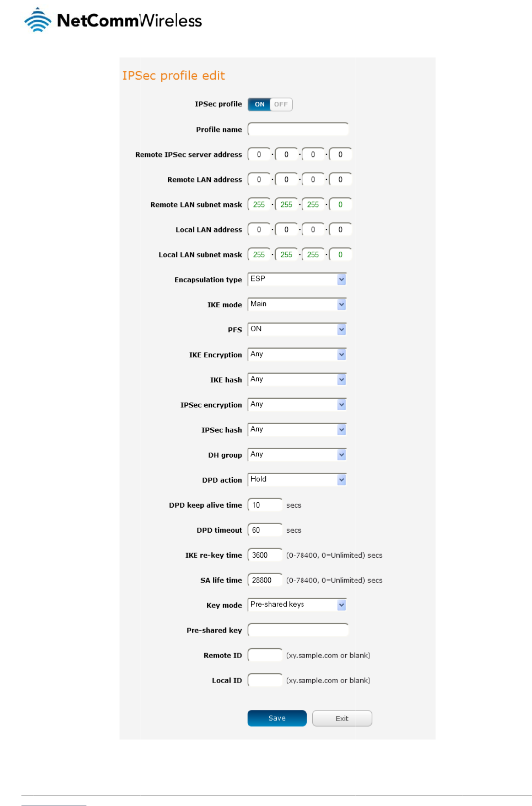Click the Remote ID input field
This screenshot has height=806, width=532.
coord(265,655)
